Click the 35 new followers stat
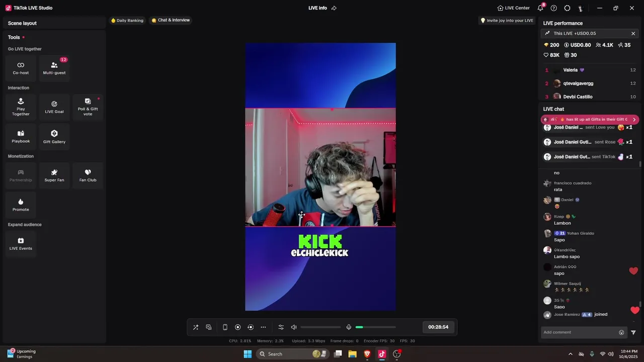The image size is (644, 362). tap(624, 45)
